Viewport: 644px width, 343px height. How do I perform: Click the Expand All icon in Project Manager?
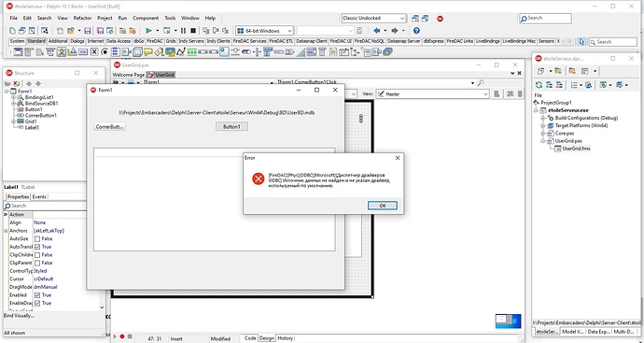tap(549, 85)
